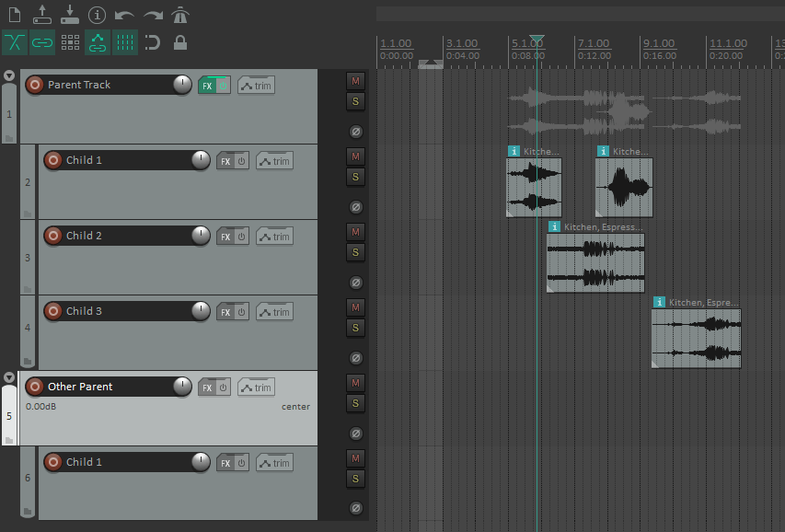Viewport: 785px width, 532px height.
Task: Click the trim envelope button on Child 3
Action: coord(274,311)
